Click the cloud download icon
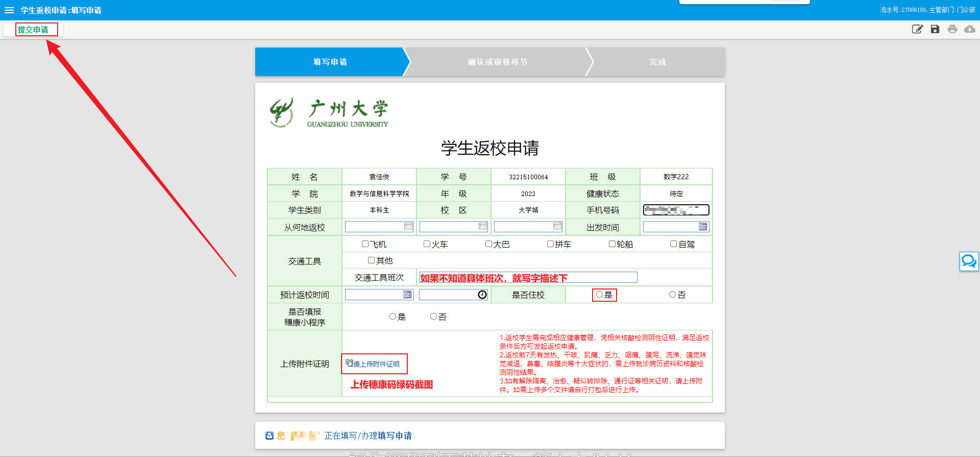This screenshot has height=457, width=980. pos(970,29)
